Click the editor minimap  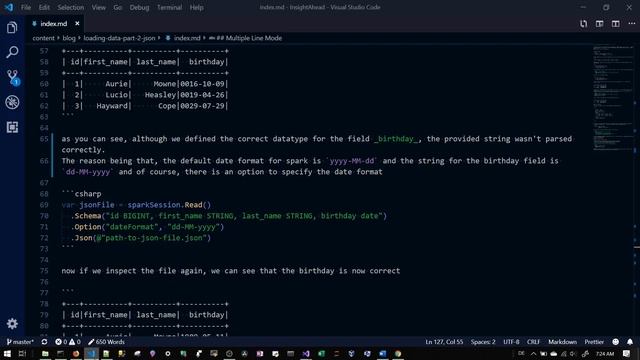(x=613, y=98)
